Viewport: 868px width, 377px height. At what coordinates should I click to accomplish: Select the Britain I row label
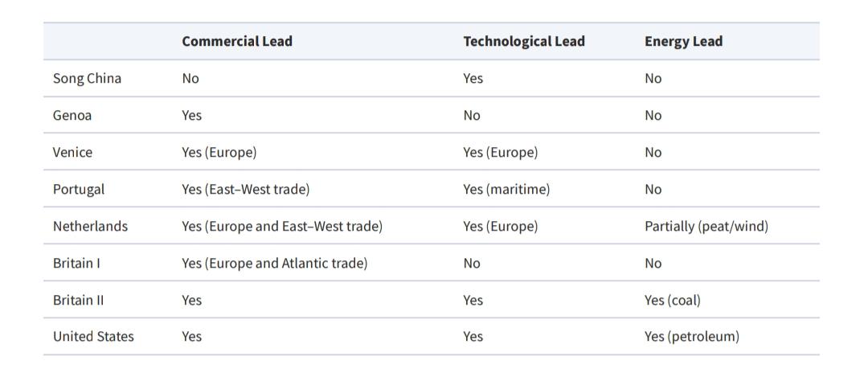coord(76,263)
